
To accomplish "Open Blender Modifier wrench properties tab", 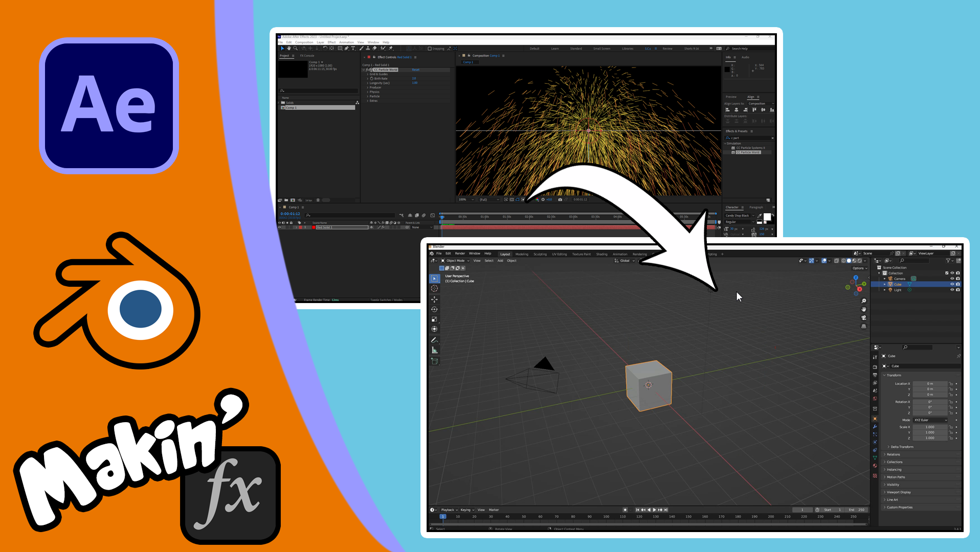I will pyautogui.click(x=875, y=427).
